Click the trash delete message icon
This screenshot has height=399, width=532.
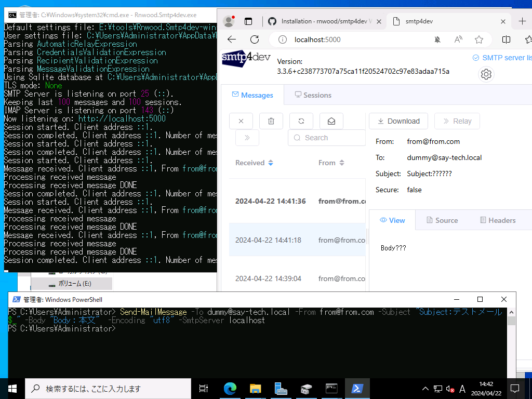271,121
